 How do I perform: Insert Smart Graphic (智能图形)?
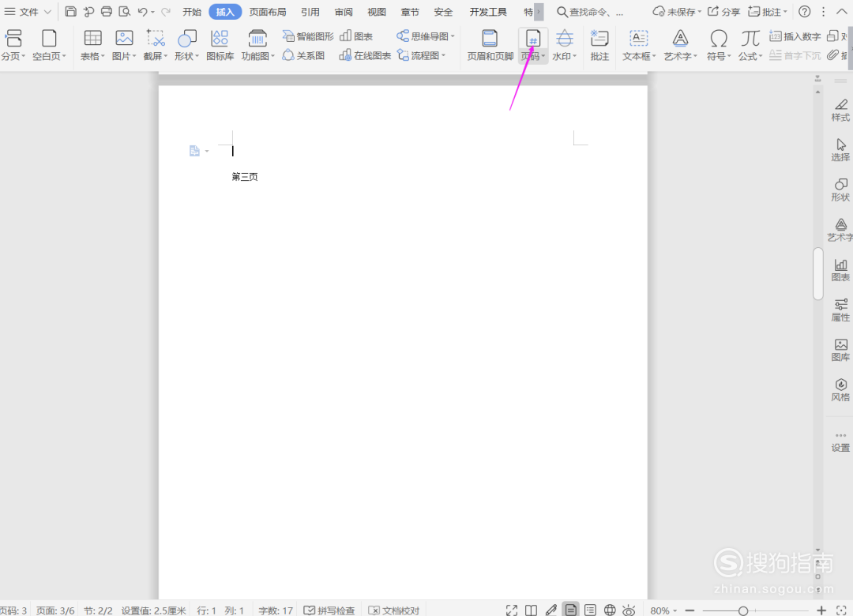[x=308, y=36]
